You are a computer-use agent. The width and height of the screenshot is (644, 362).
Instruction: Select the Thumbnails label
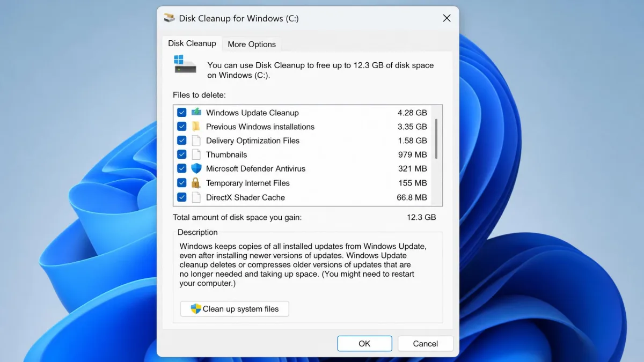pos(226,154)
